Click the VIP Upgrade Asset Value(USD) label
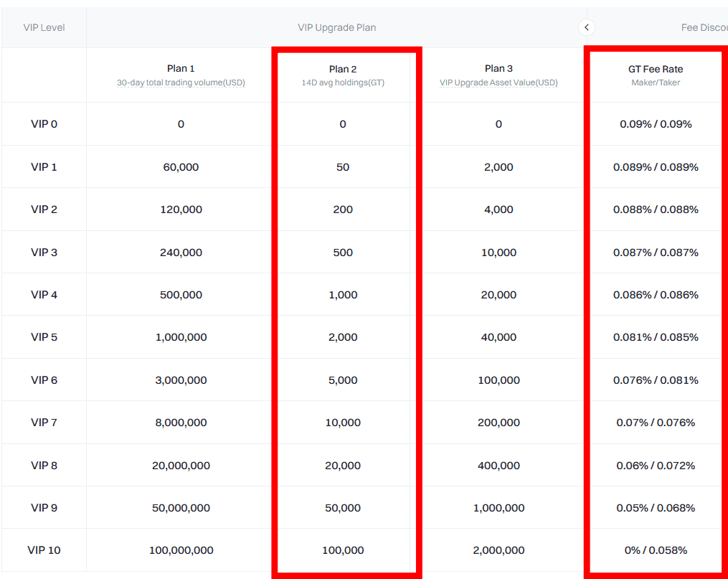Screen dimensions: 728x579 point(498,83)
